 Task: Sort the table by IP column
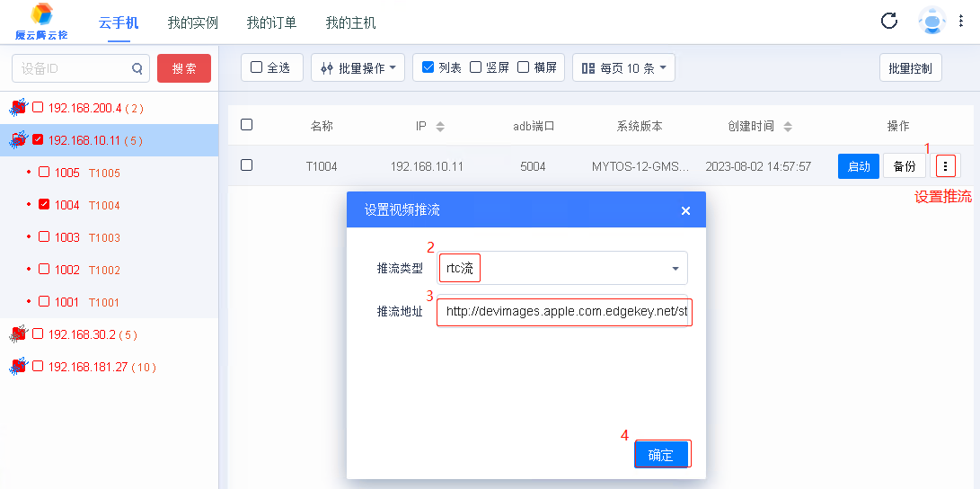tap(440, 127)
